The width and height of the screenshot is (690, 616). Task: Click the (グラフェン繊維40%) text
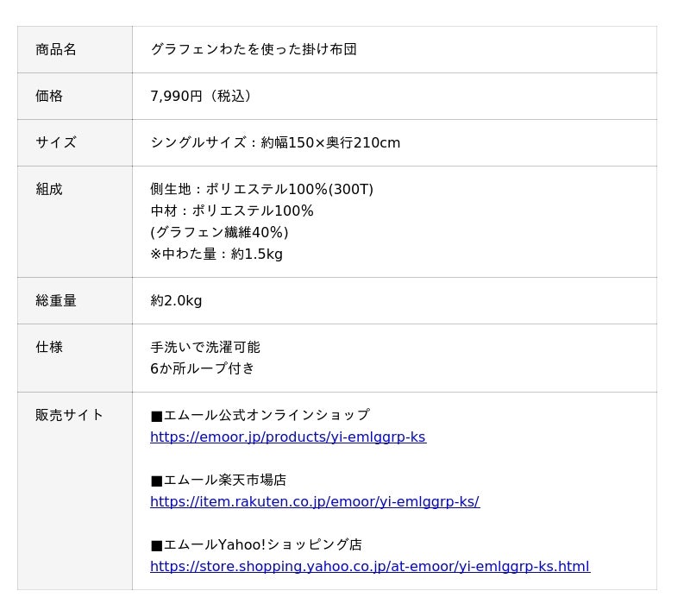point(219,232)
